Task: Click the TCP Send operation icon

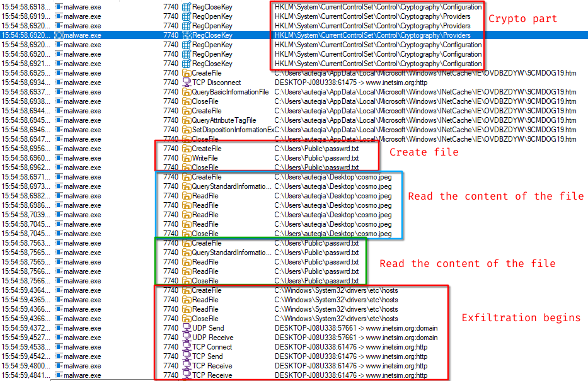Action: click(x=187, y=356)
